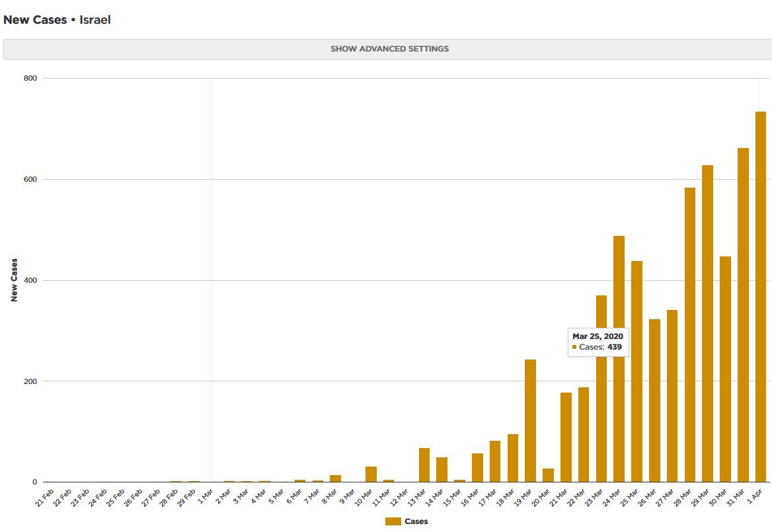Select the 29 Mar bar
772x532 pixels.
pos(707,323)
